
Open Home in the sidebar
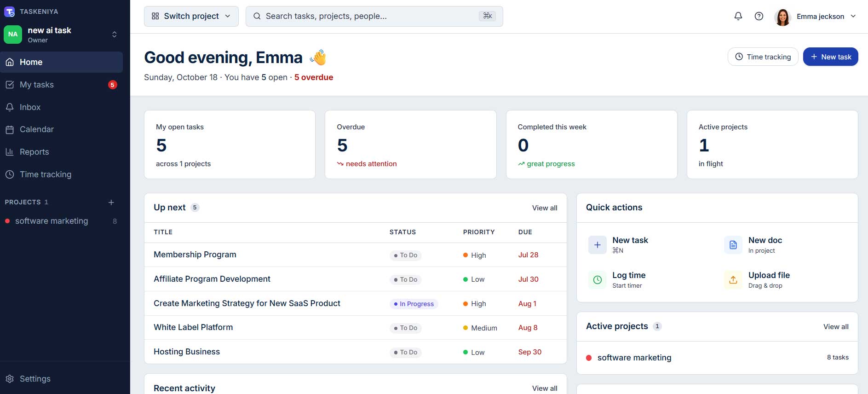(62, 62)
